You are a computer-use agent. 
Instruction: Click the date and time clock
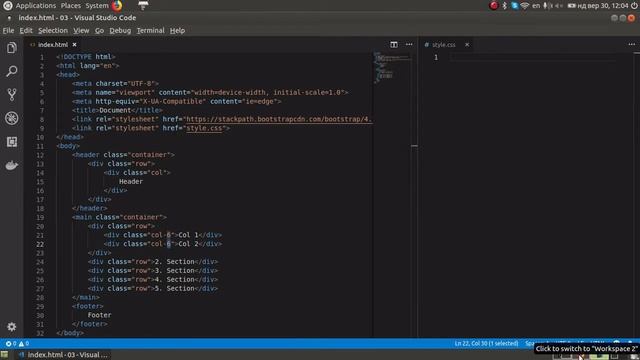tap(603, 5)
